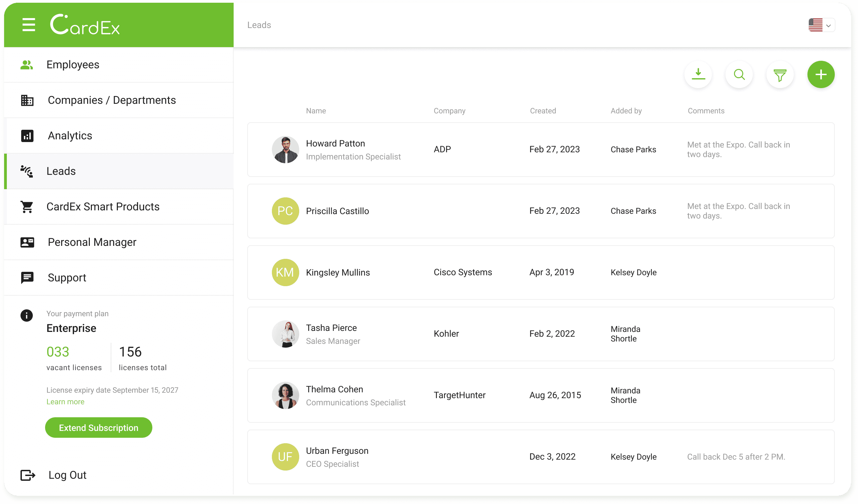
Task: Select the Employees icon in sidebar
Action: (x=27, y=64)
